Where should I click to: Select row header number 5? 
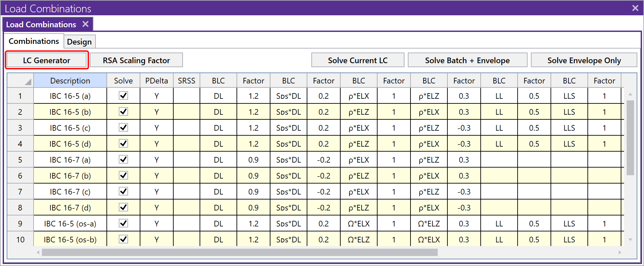point(20,160)
